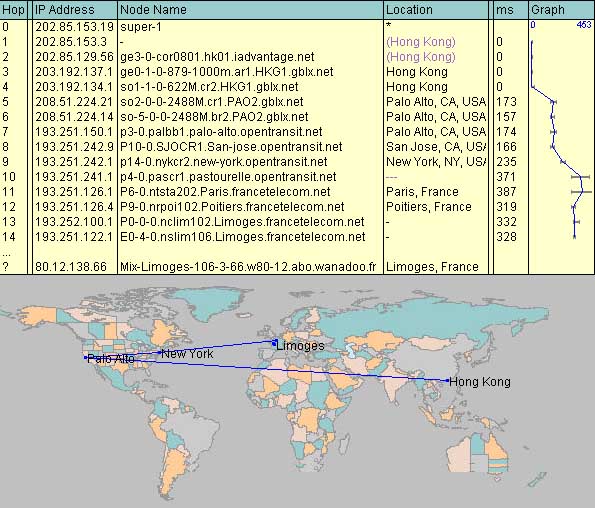
Task: Click the Limoges marker on map
Action: coord(274,343)
